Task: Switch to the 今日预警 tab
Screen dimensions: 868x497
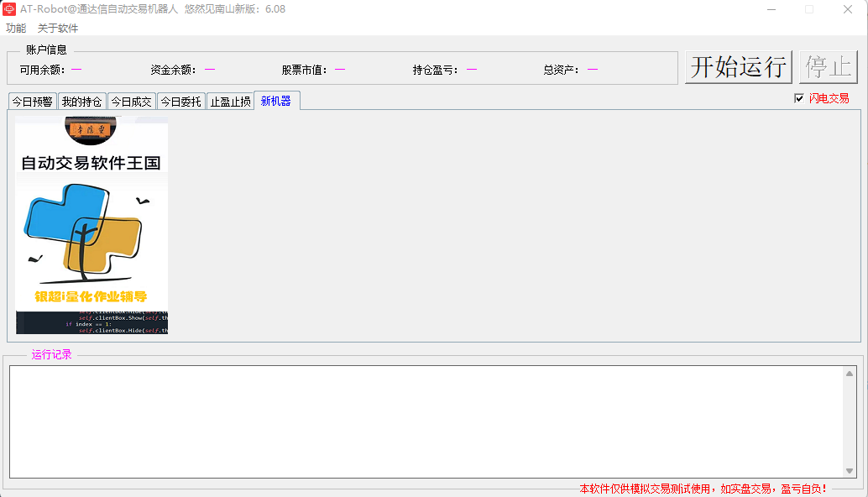Action: pyautogui.click(x=33, y=102)
